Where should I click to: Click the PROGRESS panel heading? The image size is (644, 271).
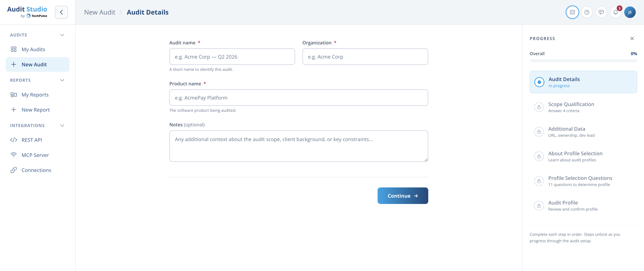542,38
